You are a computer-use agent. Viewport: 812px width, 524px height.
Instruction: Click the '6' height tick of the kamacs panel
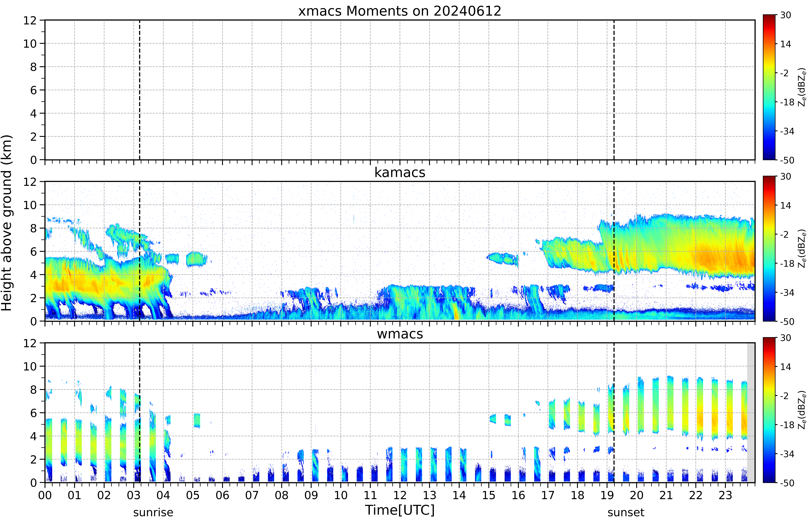click(33, 251)
